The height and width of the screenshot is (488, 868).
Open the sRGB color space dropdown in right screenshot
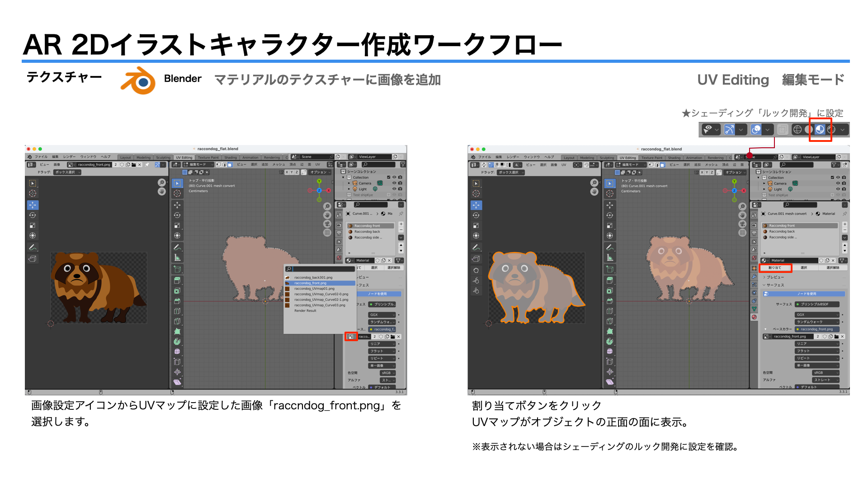825,373
